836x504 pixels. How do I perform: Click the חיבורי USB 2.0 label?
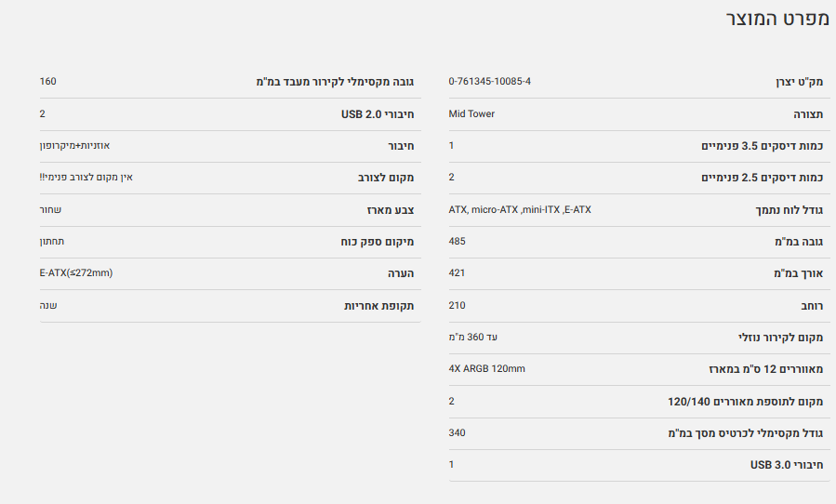point(377,114)
